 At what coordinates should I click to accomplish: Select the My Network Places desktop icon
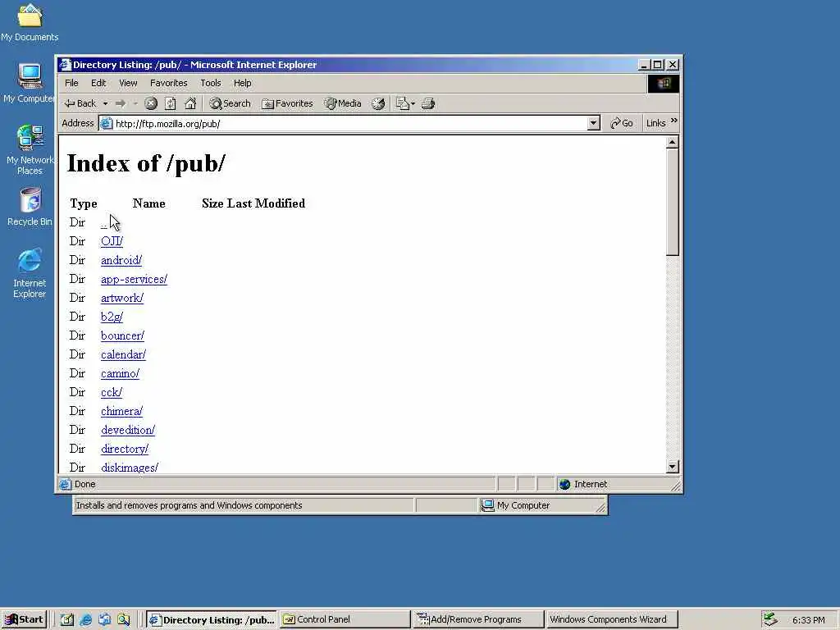[30, 150]
